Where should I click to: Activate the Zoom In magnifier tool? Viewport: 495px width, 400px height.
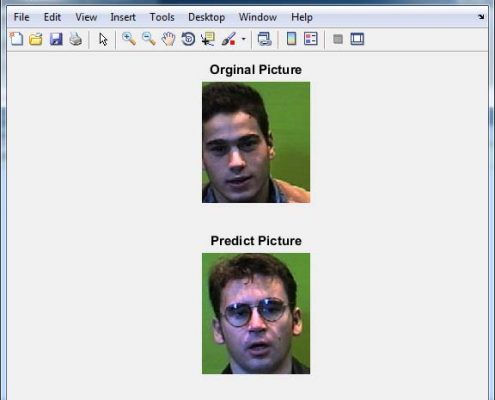pos(129,39)
